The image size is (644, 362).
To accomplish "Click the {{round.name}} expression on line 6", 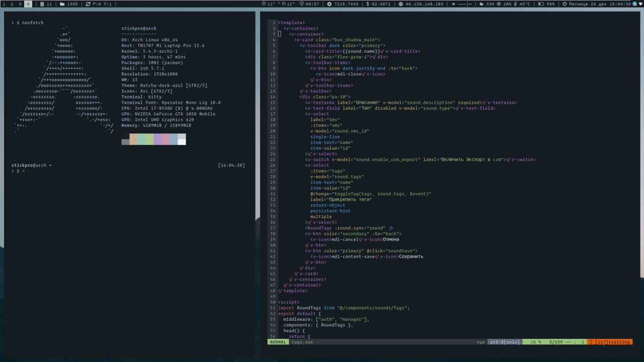I will click(x=361, y=51).
